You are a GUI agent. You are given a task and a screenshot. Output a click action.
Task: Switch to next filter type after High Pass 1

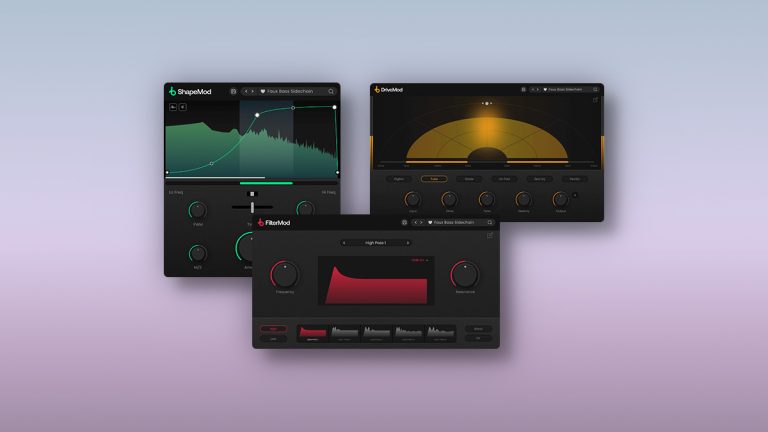pos(408,243)
